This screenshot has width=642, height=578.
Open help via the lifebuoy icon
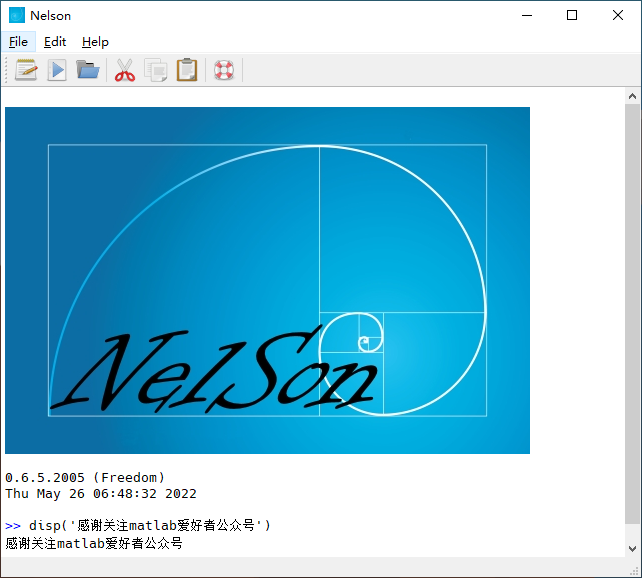[x=224, y=70]
